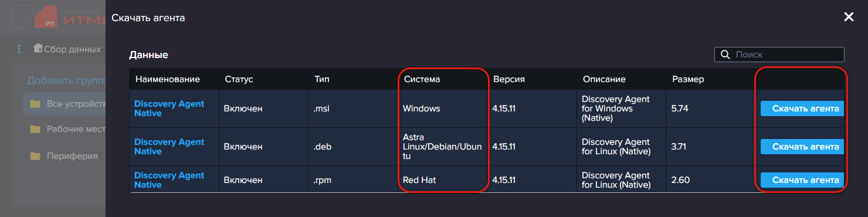Click the home icon near Сбор данных
The height and width of the screenshot is (217, 868).
click(38, 48)
